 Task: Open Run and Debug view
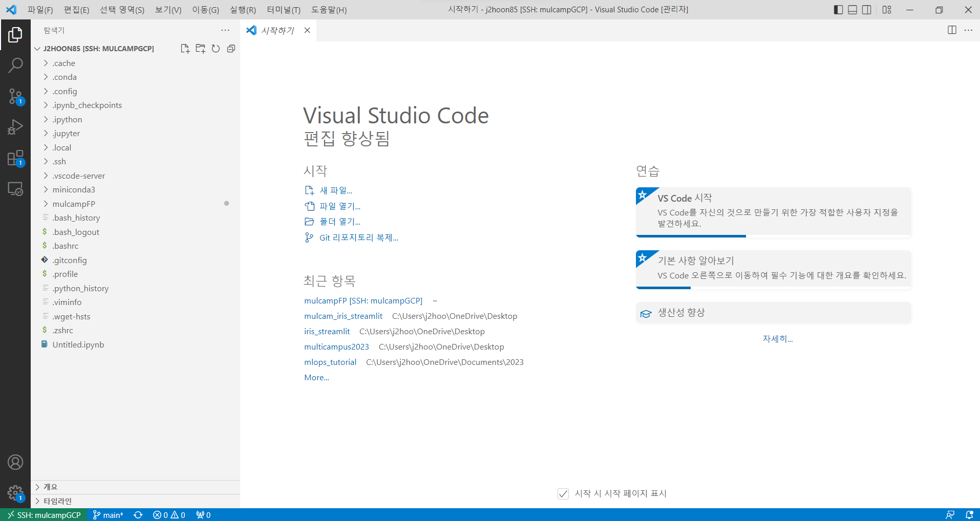[15, 127]
